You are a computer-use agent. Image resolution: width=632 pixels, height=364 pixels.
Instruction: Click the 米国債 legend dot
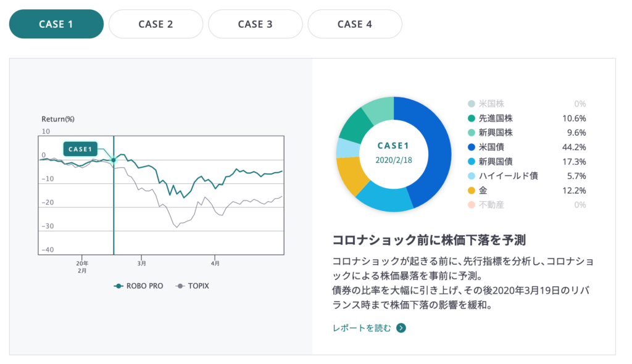point(471,147)
